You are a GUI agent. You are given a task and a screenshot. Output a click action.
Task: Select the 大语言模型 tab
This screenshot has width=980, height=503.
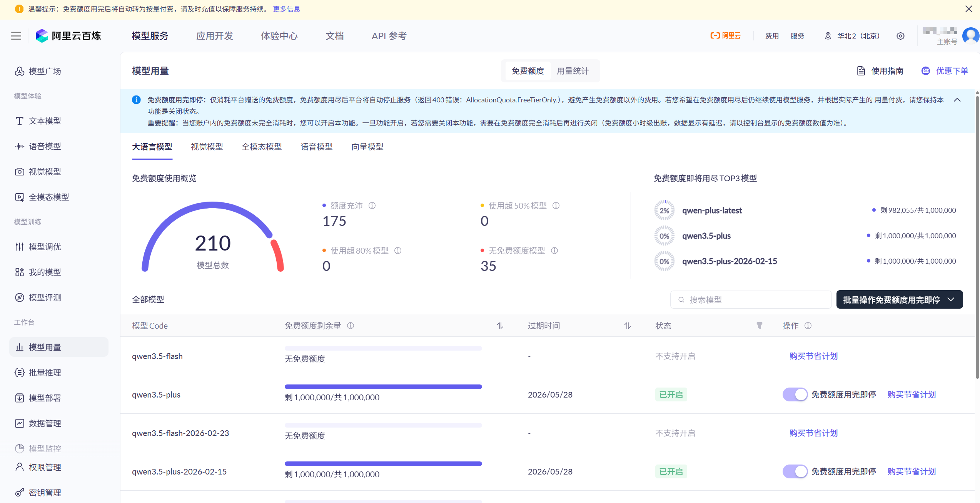pyautogui.click(x=152, y=147)
